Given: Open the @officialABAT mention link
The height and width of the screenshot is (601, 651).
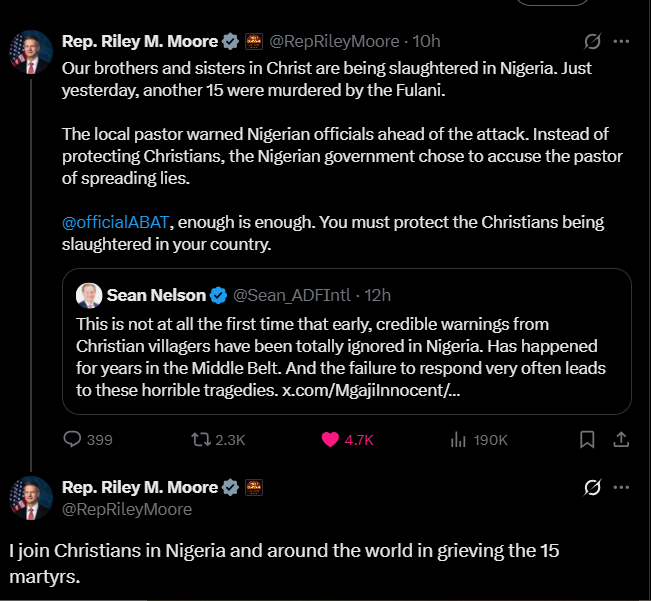Looking at the screenshot, I should (x=108, y=222).
